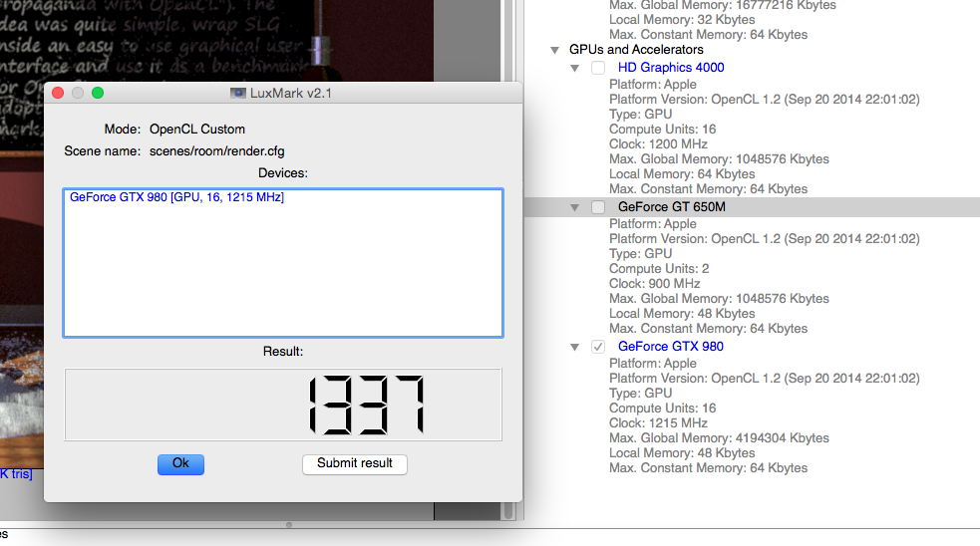Screen dimensions: 980x546
Task: Select the GPUs and Accelerators heading
Action: (x=636, y=50)
